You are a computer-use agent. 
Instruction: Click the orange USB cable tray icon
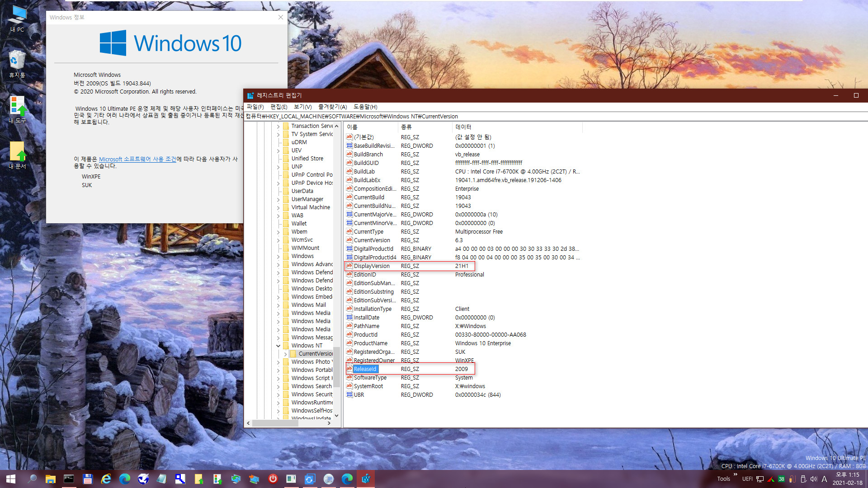point(792,479)
